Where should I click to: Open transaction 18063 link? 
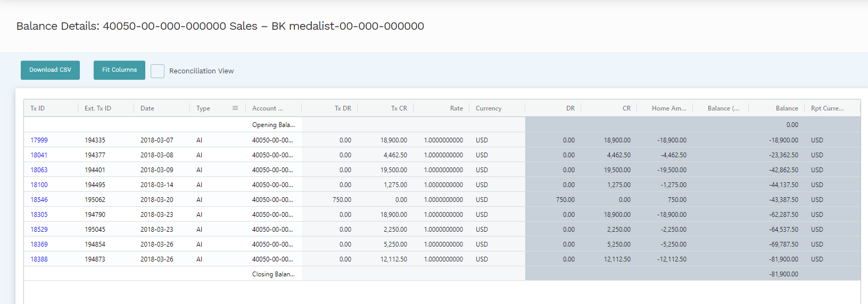click(39, 170)
